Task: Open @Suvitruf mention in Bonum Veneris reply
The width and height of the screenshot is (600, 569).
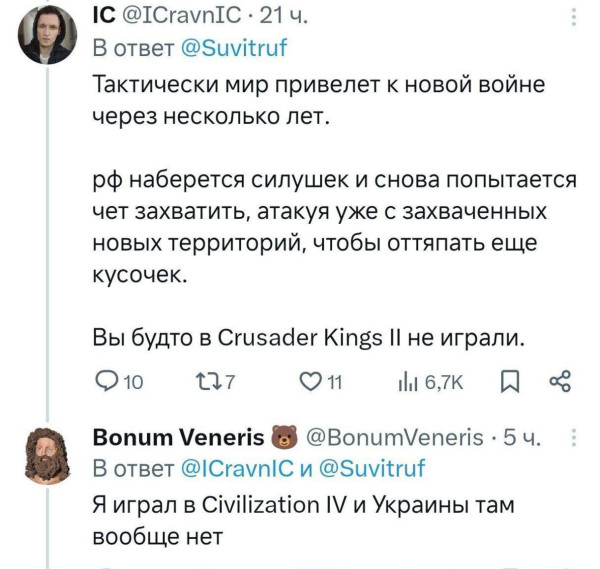Action: pos(372,468)
